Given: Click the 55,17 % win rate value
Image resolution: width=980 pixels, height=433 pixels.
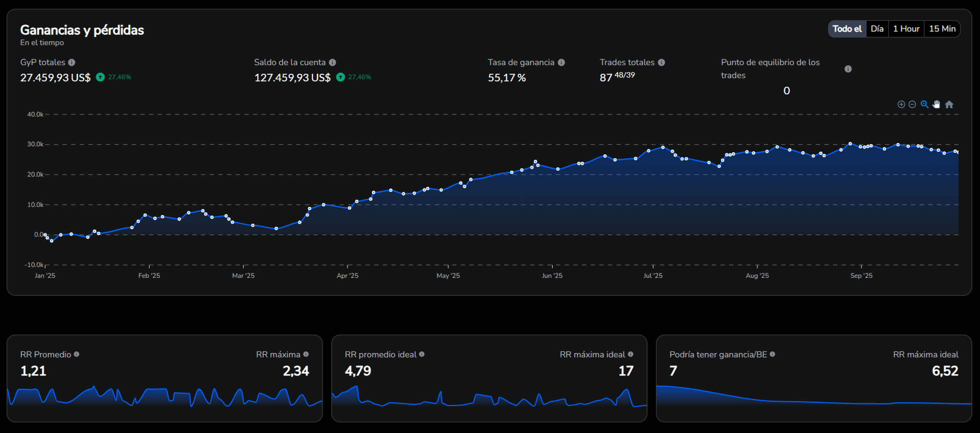Looking at the screenshot, I should [507, 78].
